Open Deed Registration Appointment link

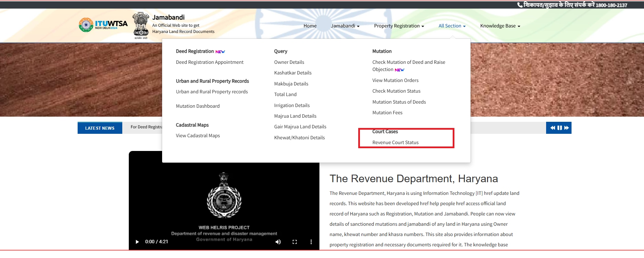pyautogui.click(x=210, y=62)
